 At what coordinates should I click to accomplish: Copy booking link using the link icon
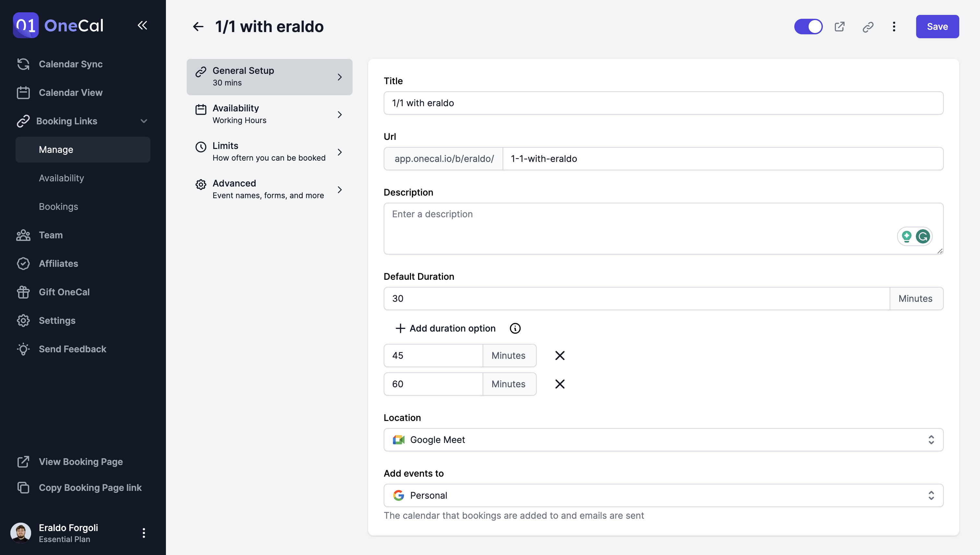(868, 26)
